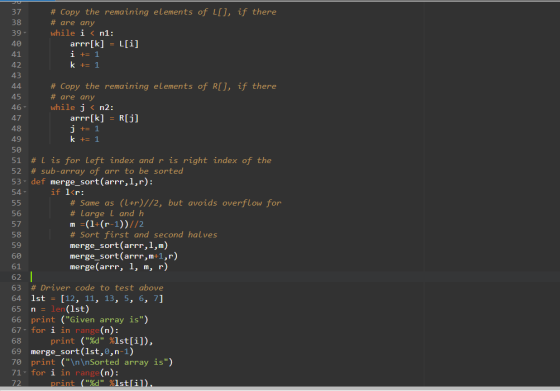This screenshot has width=560, height=391.
Task: Click comment '# Driver code to test above'
Action: point(97,288)
